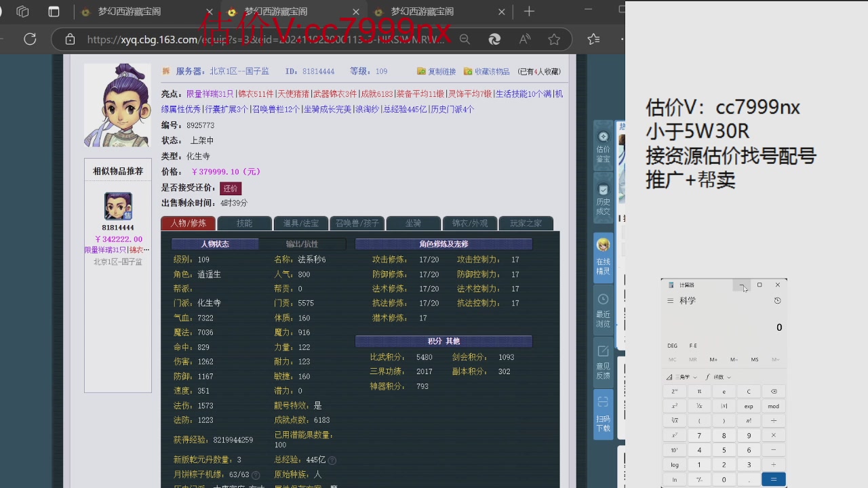
Task: Select the 输出/抗性 sub-tab
Action: point(302,244)
